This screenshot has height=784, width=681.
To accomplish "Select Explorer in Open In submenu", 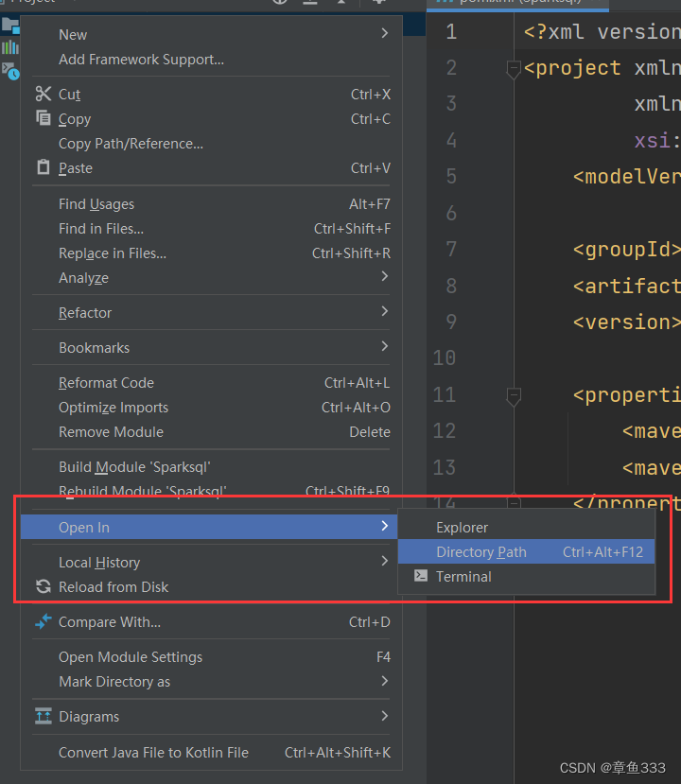I will [527, 527].
